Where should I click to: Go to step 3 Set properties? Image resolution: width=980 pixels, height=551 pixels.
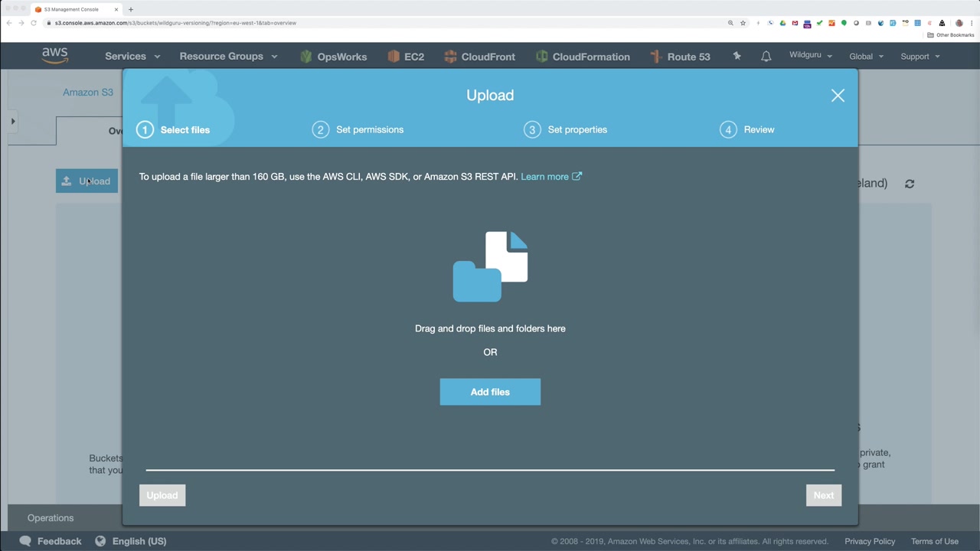(566, 129)
